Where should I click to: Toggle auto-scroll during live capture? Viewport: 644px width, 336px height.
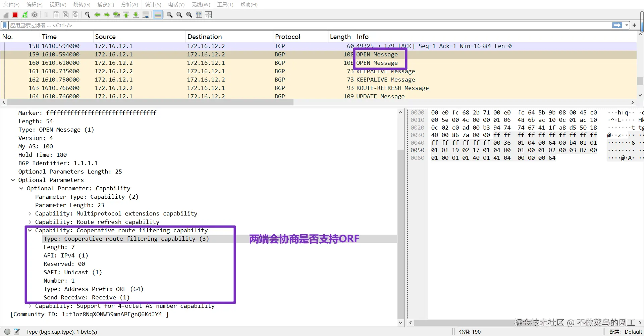(x=146, y=15)
